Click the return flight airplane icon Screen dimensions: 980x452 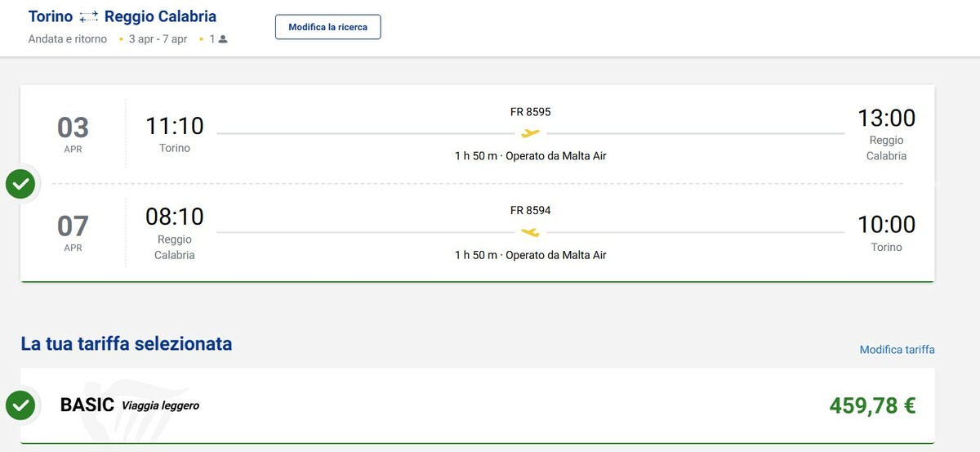(x=531, y=232)
